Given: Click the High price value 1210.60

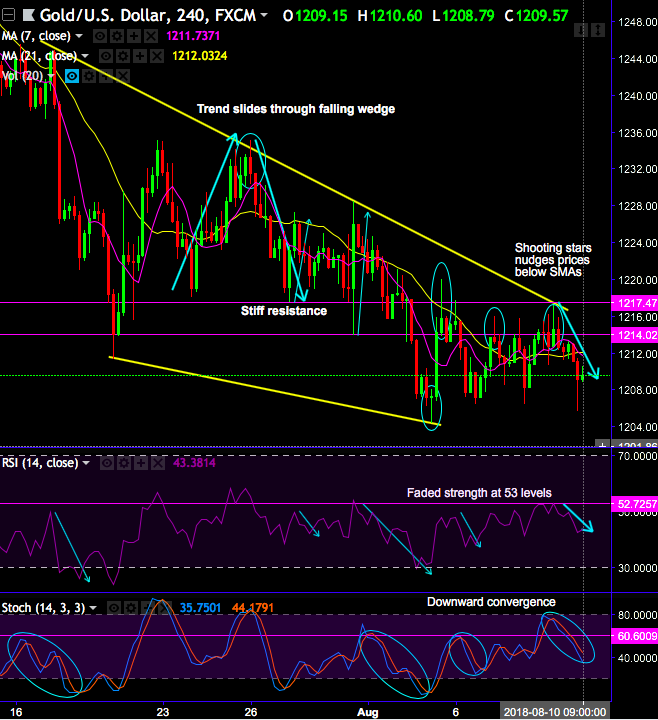Looking at the screenshot, I should 396,16.
